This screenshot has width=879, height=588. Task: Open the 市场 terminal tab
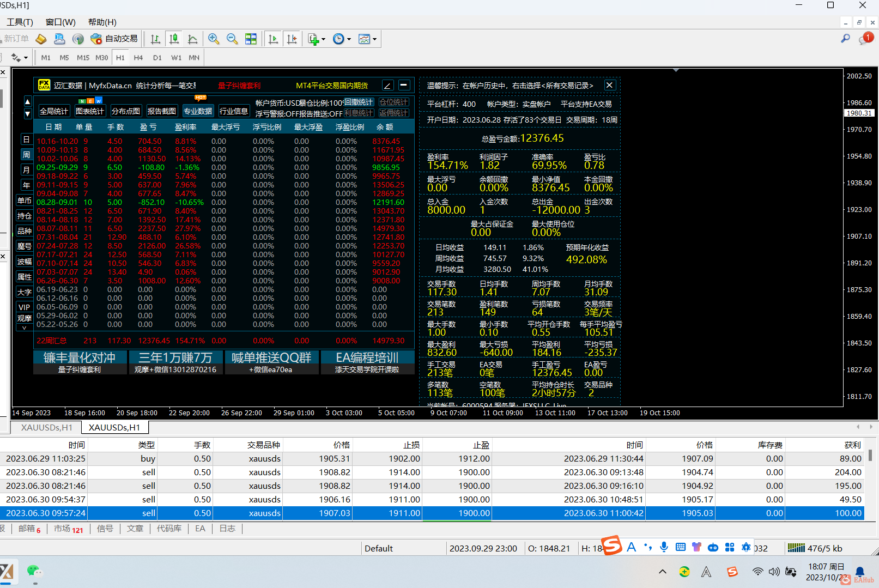[x=69, y=529]
